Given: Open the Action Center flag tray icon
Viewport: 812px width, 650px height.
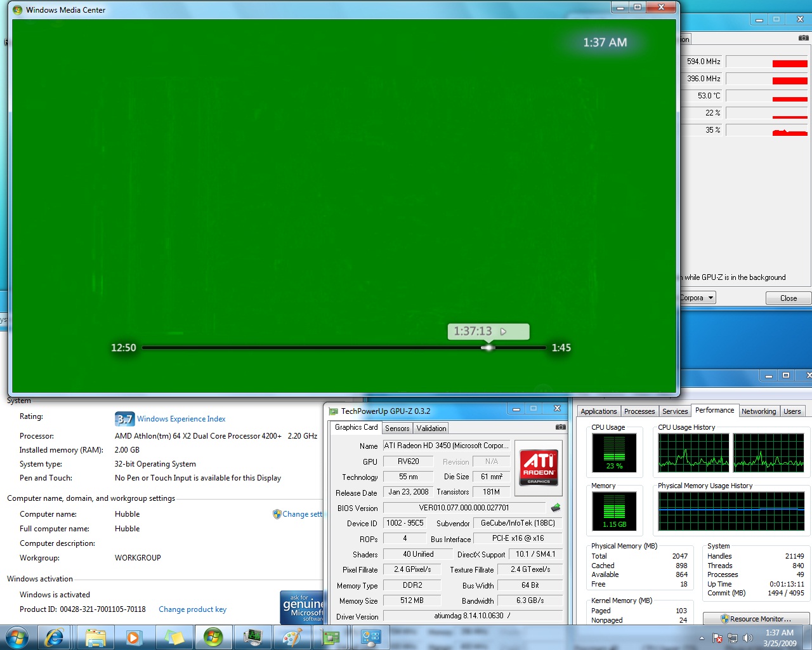Looking at the screenshot, I should click(x=717, y=638).
